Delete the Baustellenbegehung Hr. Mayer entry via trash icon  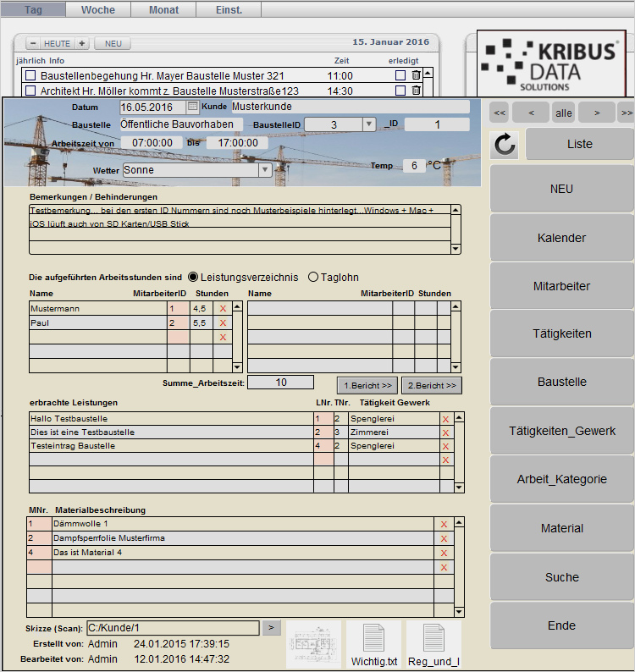click(x=416, y=75)
